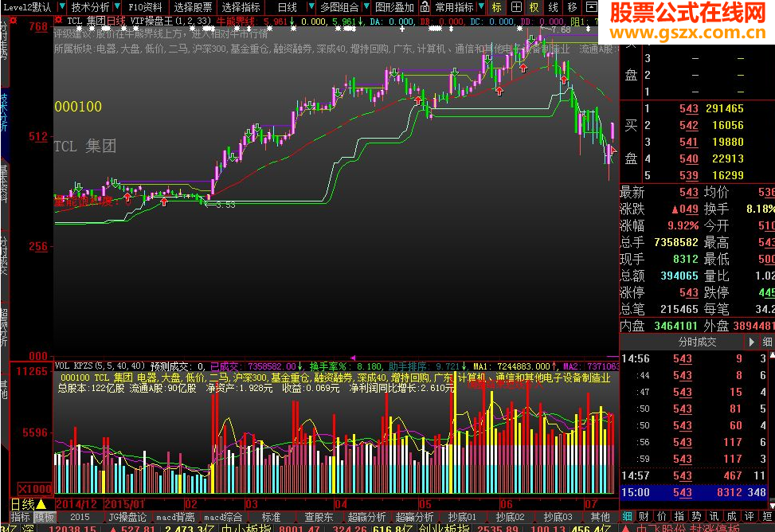Click the 内盘 3464101 value
The height and width of the screenshot is (532, 775).
click(675, 326)
